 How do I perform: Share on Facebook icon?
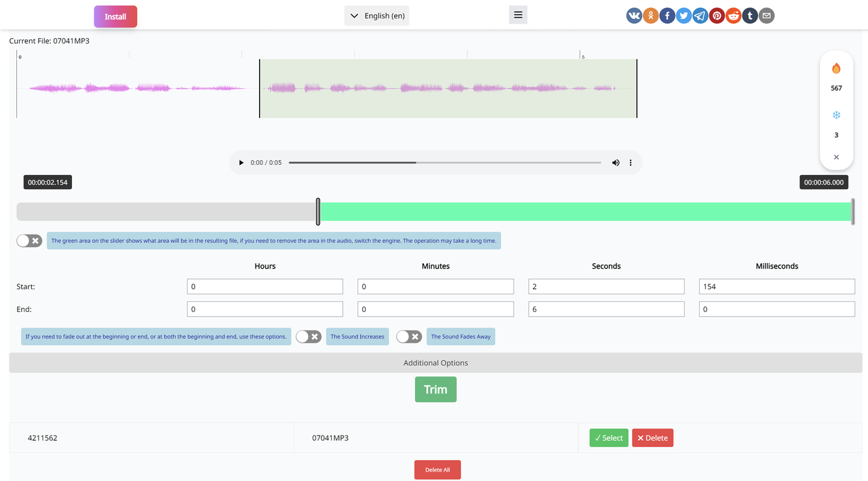(667, 16)
